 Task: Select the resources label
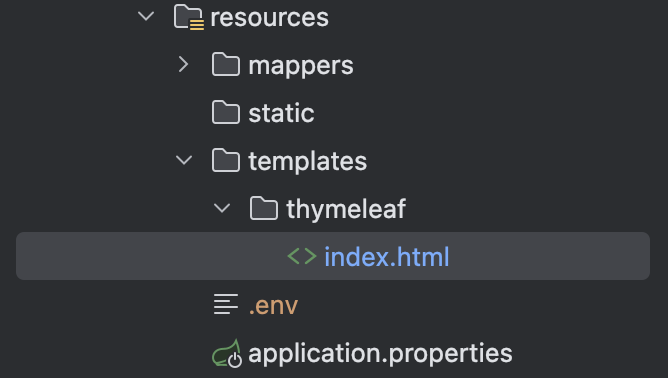(270, 17)
